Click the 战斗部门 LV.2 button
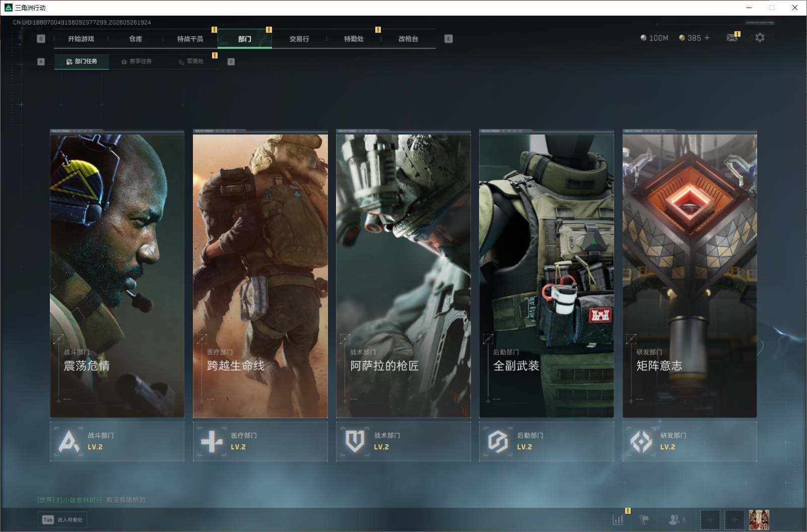Viewport: 807px width, 532px height. click(117, 441)
